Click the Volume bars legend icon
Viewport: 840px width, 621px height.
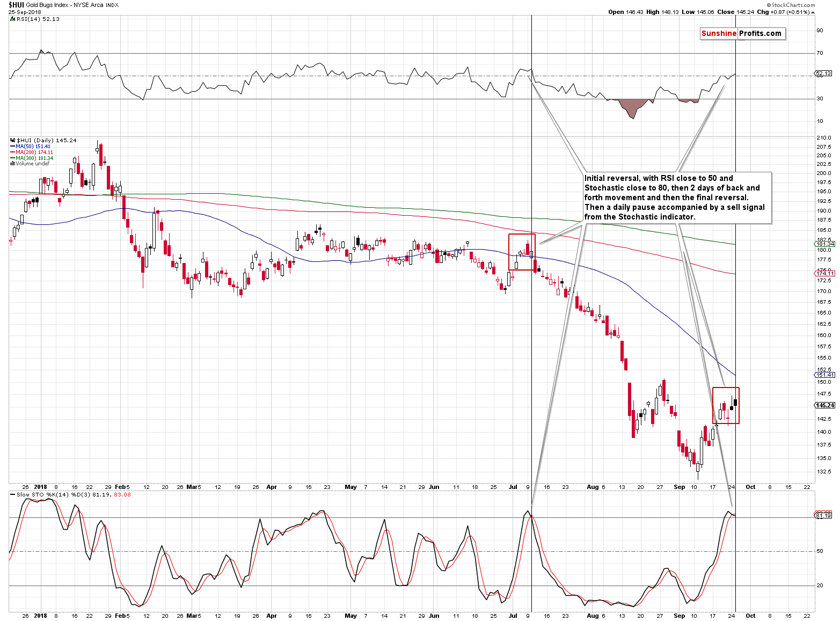pos(12,164)
